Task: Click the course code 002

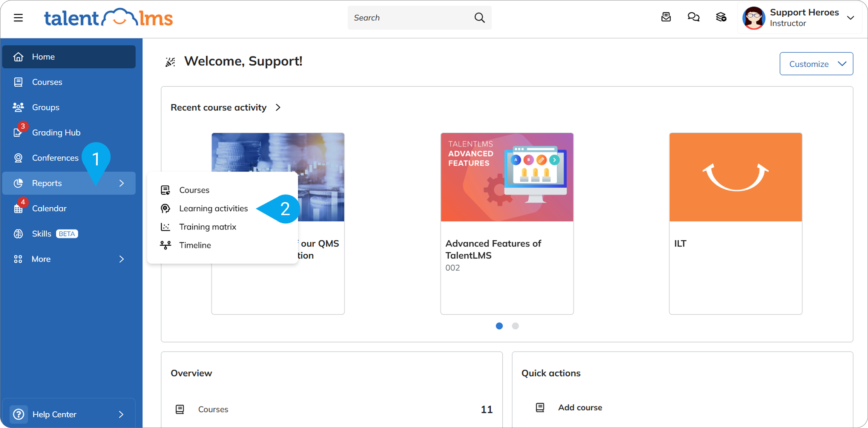Action: tap(452, 268)
